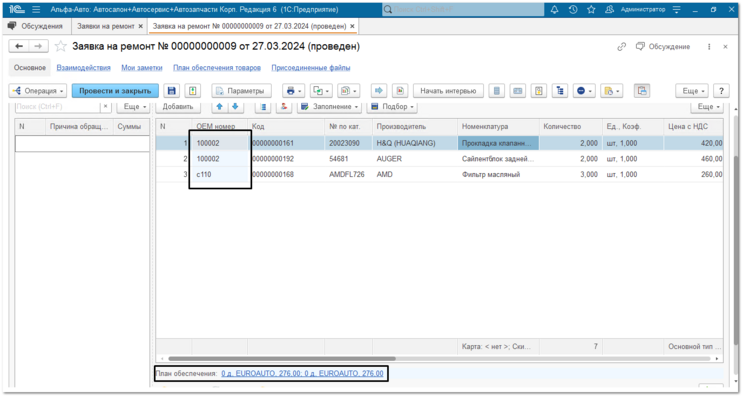Click the global search field

pos(463,9)
